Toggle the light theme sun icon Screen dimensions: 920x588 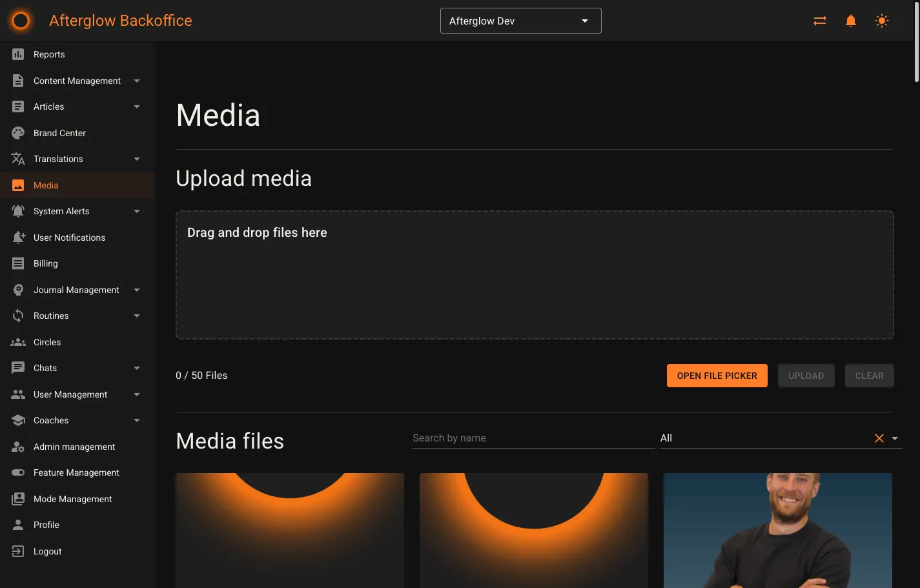[881, 20]
